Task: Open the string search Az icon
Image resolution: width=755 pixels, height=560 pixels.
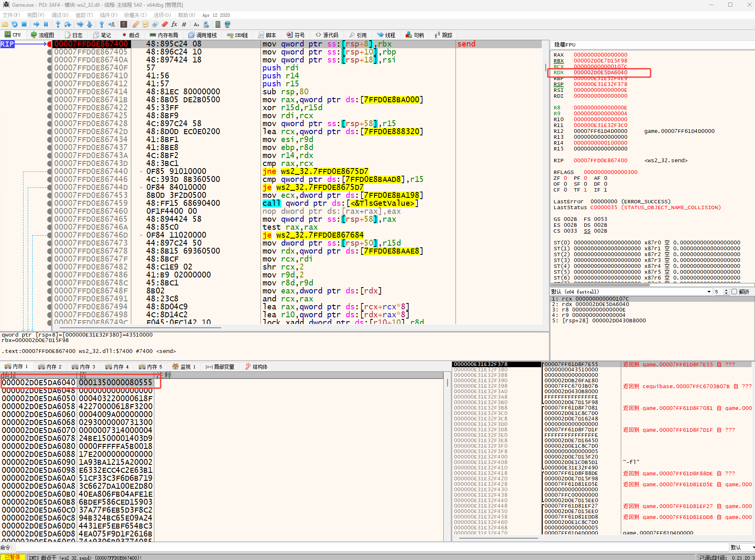Action: point(196,24)
